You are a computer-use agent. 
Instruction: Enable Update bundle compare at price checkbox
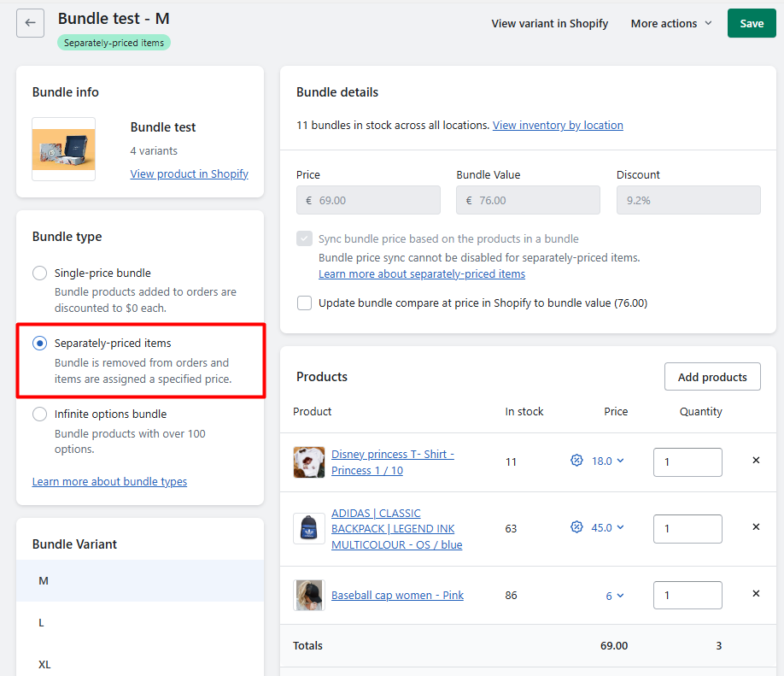[305, 303]
